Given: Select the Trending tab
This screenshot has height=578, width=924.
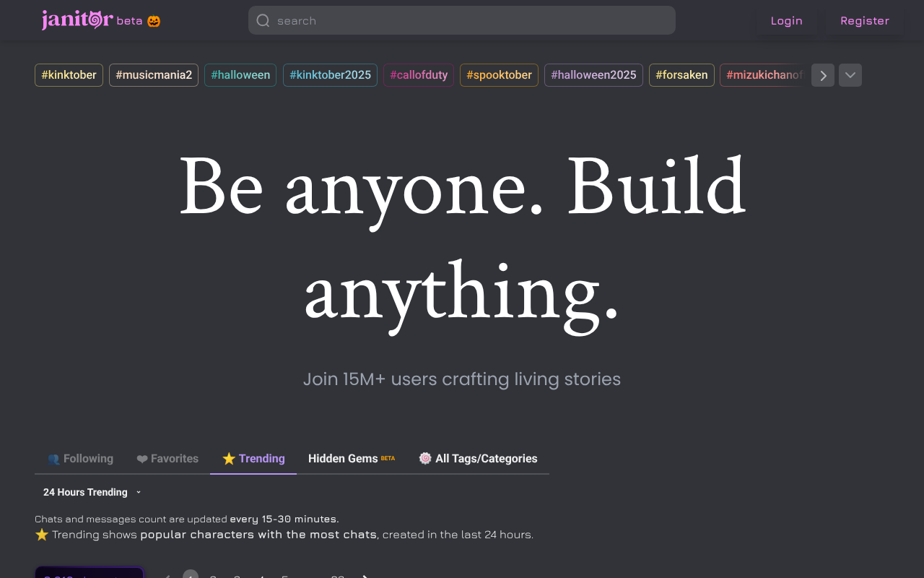Looking at the screenshot, I should click(253, 459).
